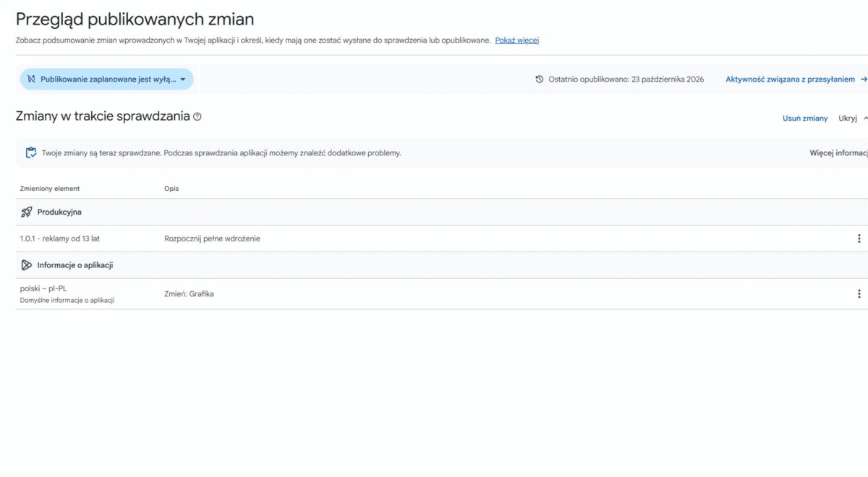Click the caret arrow on the publishing chip

coord(183,79)
